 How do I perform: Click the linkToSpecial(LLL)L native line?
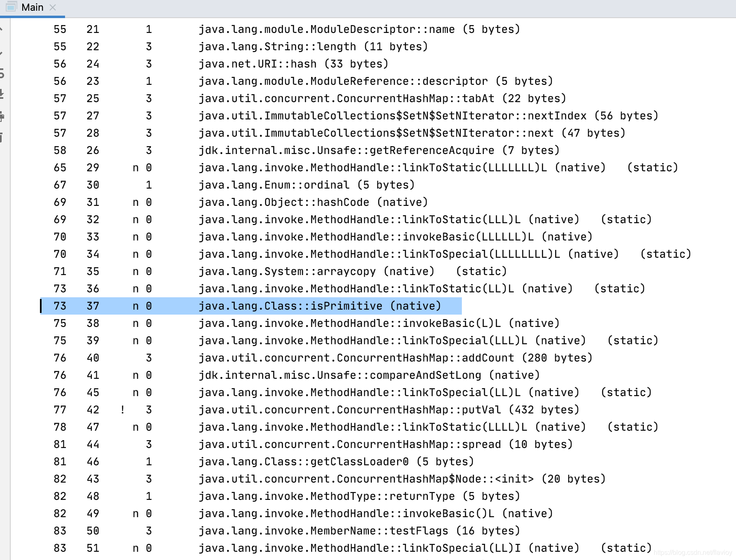coord(429,341)
